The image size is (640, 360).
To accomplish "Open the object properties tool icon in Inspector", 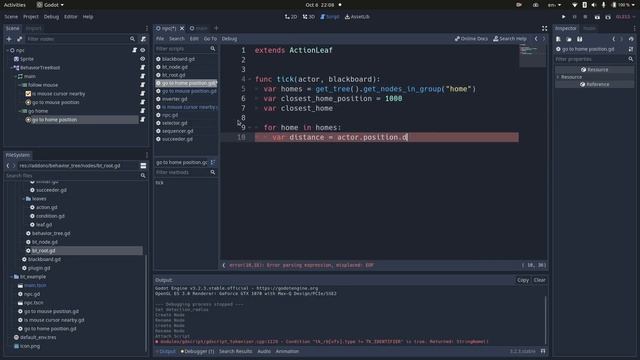I will 631,49.
